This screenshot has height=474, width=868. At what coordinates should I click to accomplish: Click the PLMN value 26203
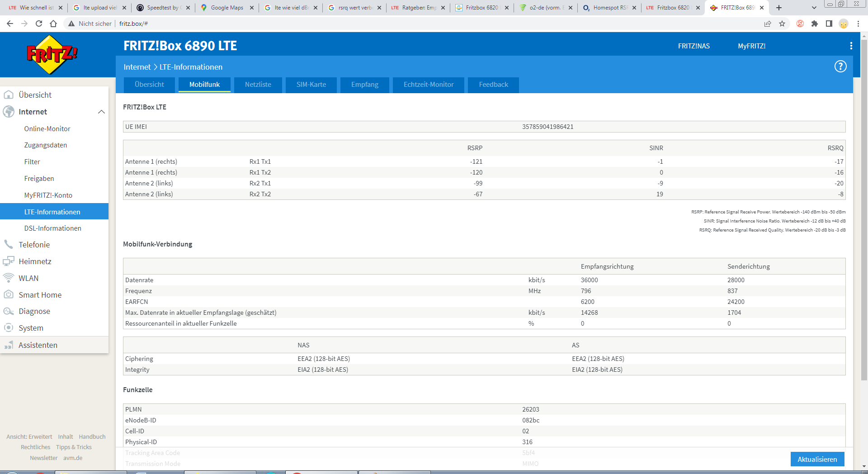click(x=531, y=409)
